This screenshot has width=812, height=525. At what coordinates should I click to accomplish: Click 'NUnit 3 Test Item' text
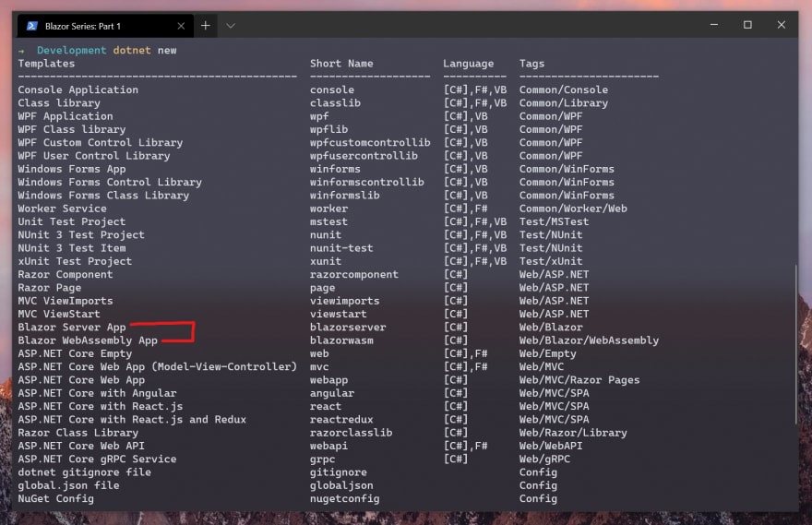(x=72, y=248)
